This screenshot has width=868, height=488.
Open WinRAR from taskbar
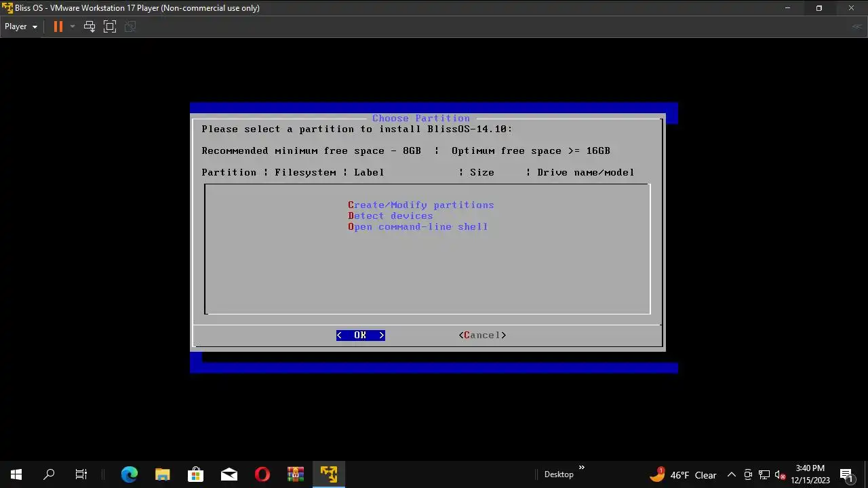click(x=295, y=474)
